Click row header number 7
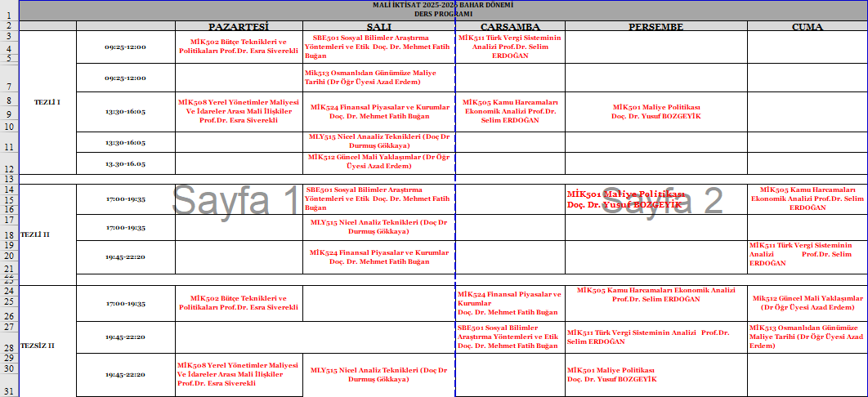 coord(9,87)
